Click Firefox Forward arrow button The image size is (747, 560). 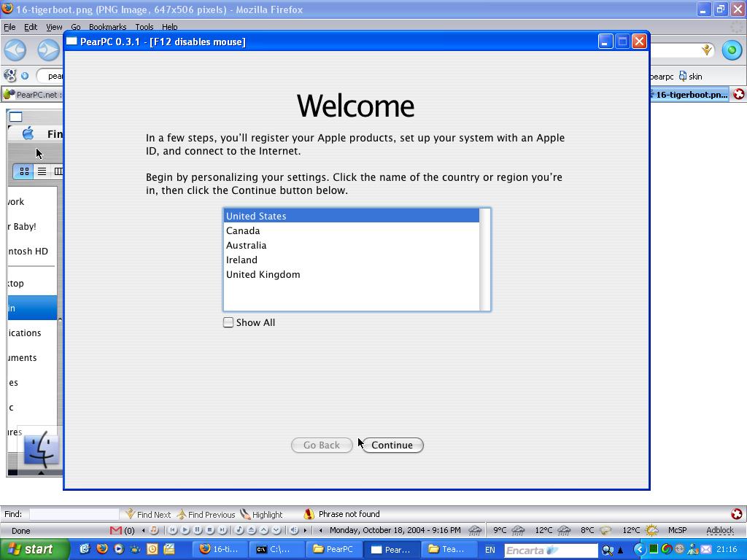[48, 50]
